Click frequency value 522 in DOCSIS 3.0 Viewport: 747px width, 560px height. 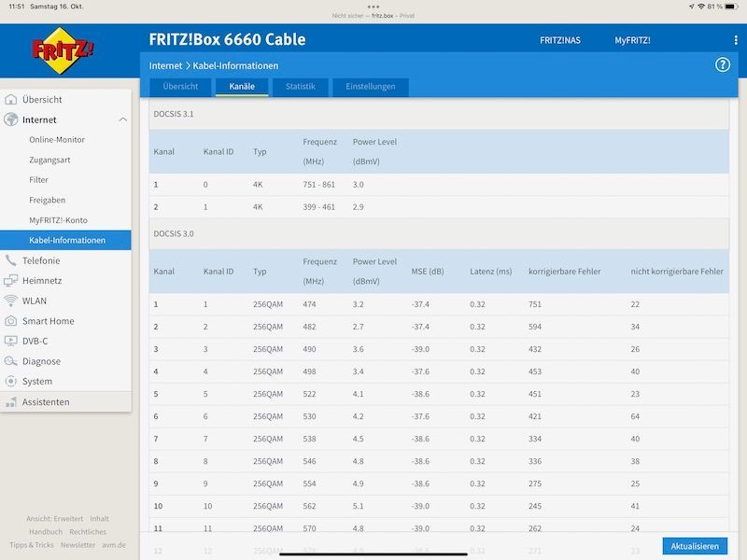[x=309, y=394]
